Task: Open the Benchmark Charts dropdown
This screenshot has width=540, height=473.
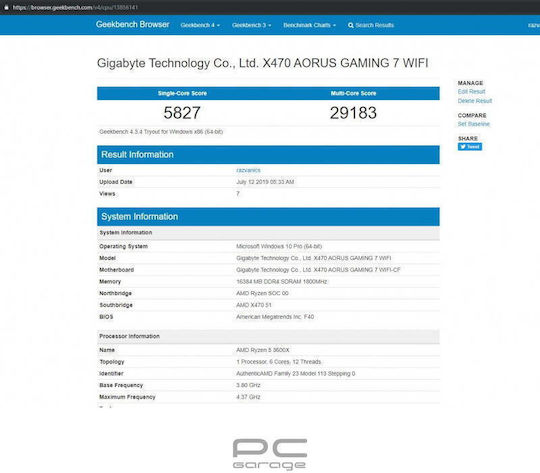Action: (309, 25)
